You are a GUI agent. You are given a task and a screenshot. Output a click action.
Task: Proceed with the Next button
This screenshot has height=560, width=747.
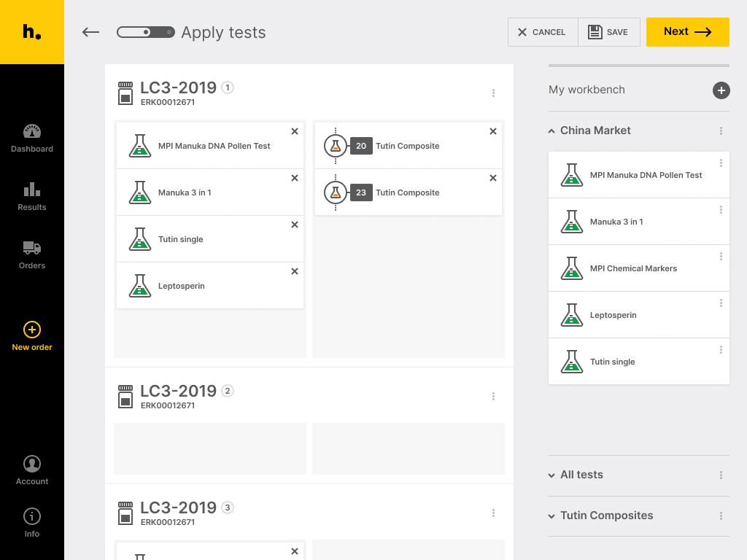[x=687, y=32]
